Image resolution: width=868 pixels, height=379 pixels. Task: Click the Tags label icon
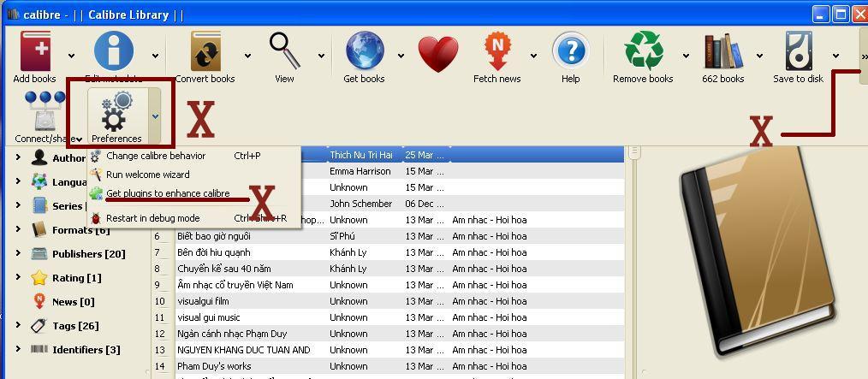coord(39,325)
